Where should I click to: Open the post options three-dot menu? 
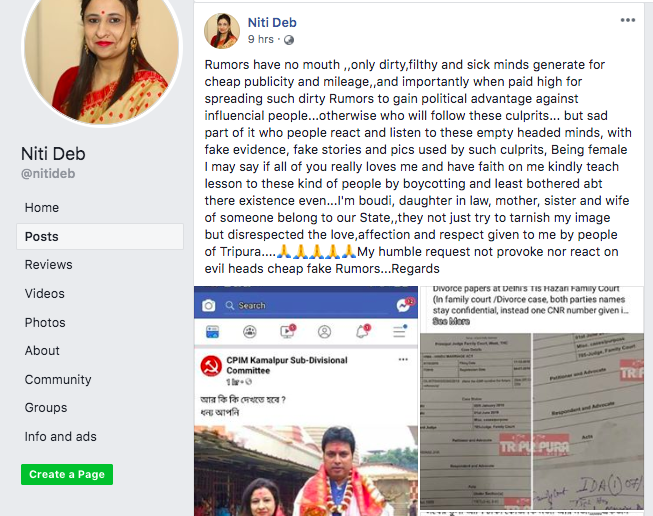point(628,20)
